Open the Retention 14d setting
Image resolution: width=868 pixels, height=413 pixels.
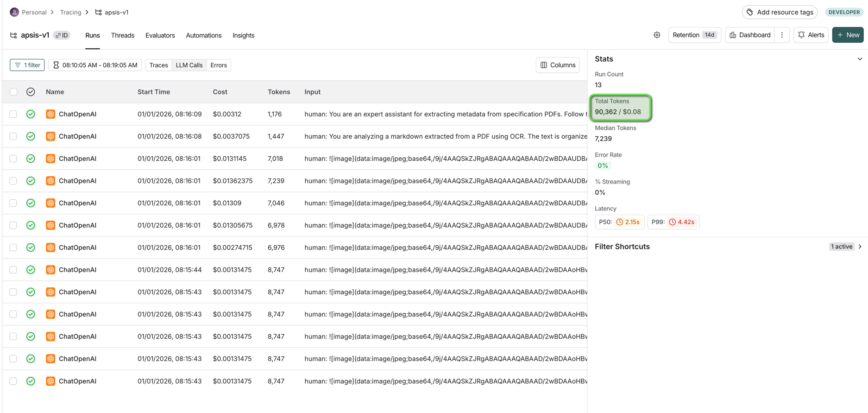click(694, 35)
